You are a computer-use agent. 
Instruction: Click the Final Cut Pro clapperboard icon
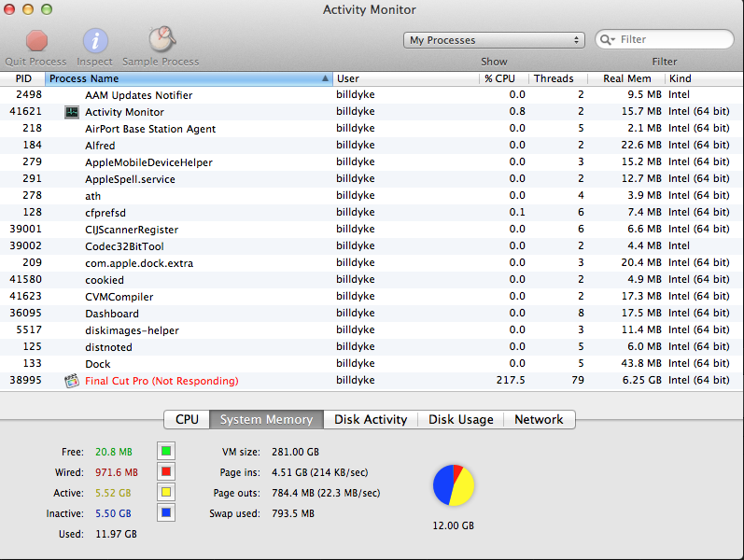tap(72, 381)
